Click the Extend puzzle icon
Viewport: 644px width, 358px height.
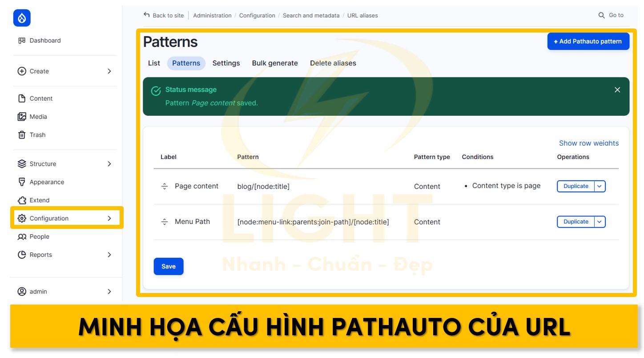(22, 200)
